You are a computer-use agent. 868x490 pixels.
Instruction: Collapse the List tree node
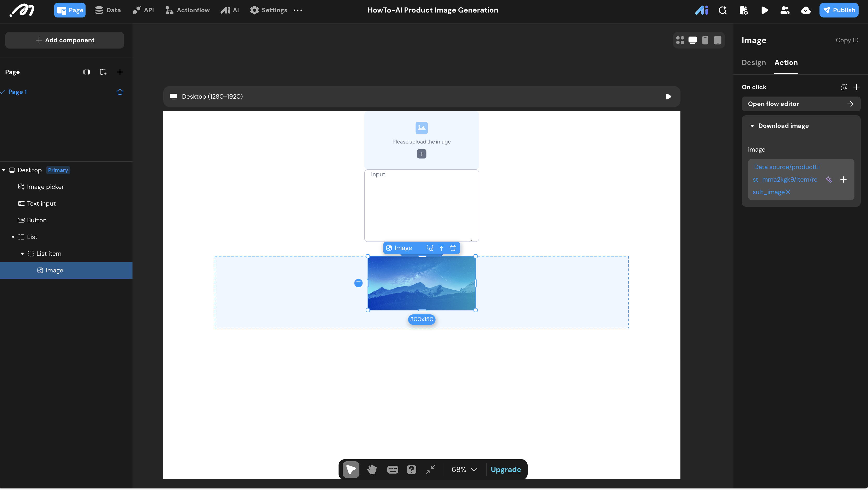pos(13,237)
